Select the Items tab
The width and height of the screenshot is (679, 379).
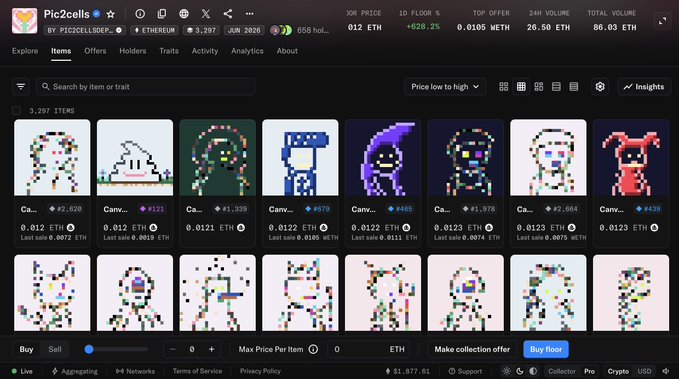pos(61,51)
